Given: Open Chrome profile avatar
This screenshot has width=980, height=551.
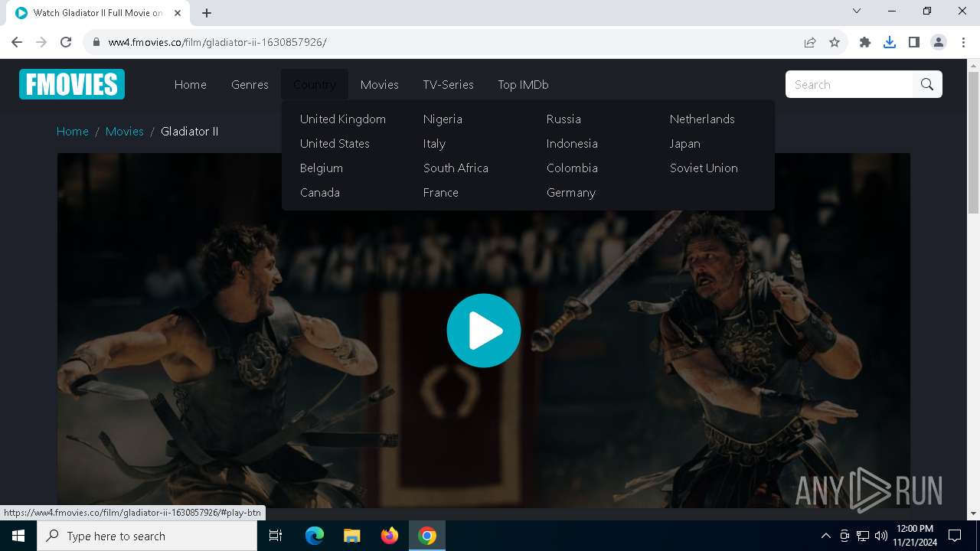Looking at the screenshot, I should pyautogui.click(x=939, y=42).
